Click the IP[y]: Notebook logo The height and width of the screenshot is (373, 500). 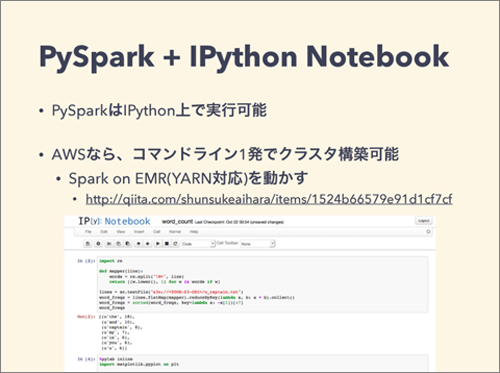click(x=114, y=221)
